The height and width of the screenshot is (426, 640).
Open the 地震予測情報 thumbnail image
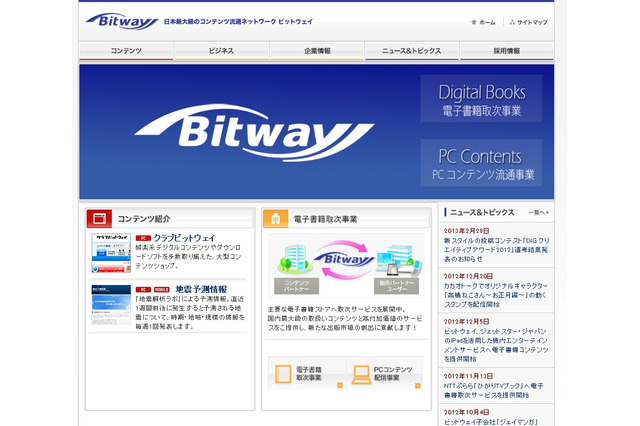click(111, 304)
